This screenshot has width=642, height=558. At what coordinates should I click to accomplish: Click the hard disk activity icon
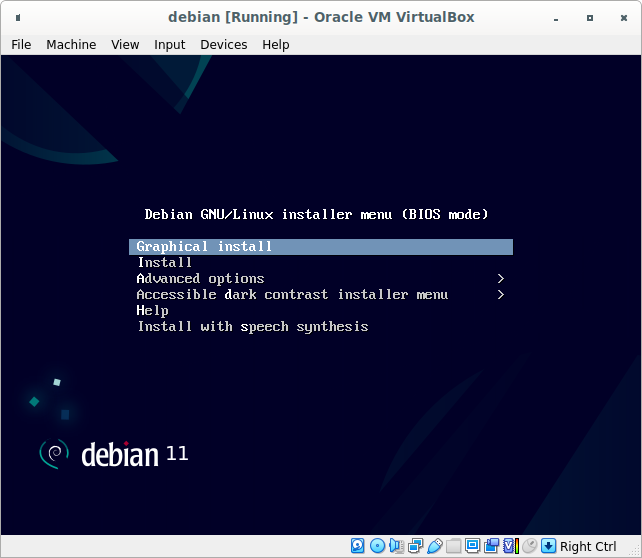358,546
